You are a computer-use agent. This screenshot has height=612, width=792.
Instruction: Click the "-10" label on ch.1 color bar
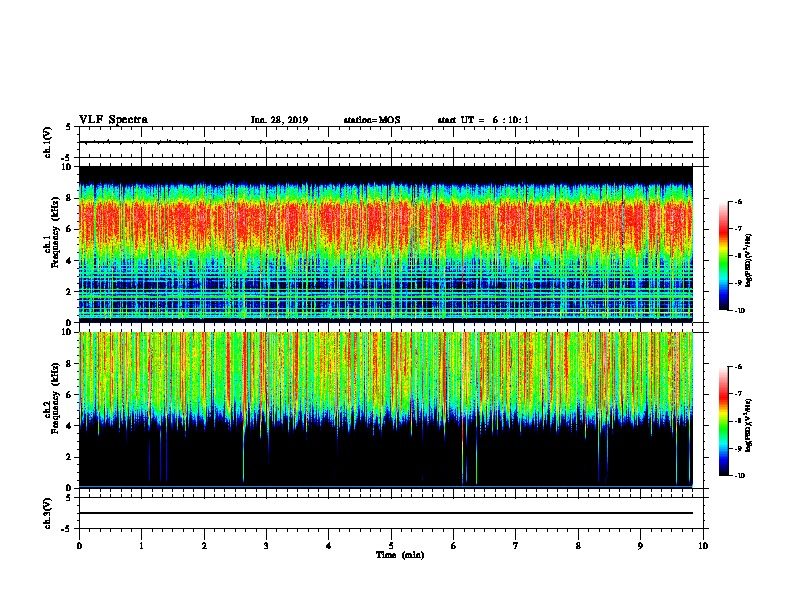tap(740, 311)
